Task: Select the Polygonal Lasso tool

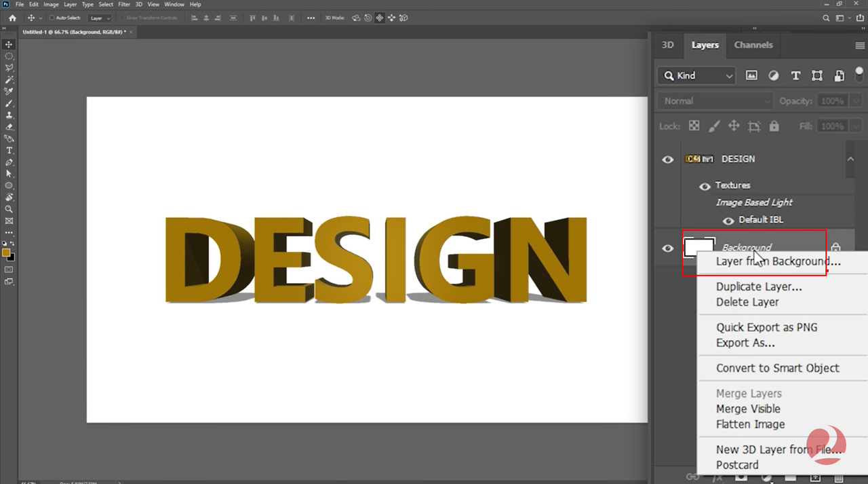Action: coord(9,68)
